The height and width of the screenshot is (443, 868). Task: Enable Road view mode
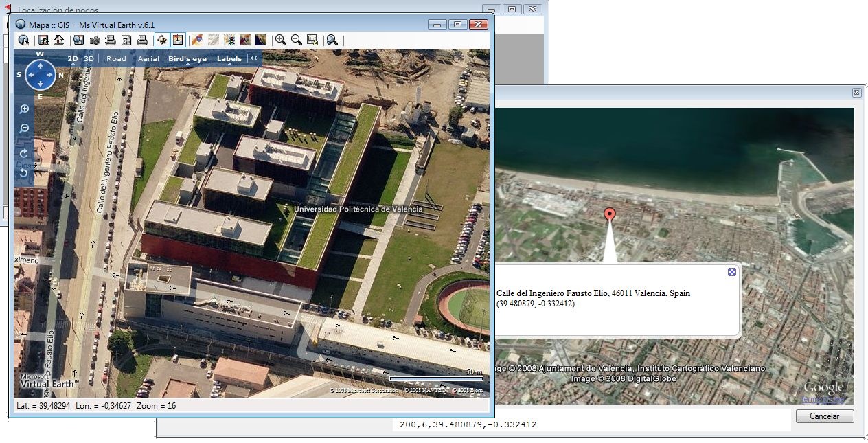(x=116, y=58)
